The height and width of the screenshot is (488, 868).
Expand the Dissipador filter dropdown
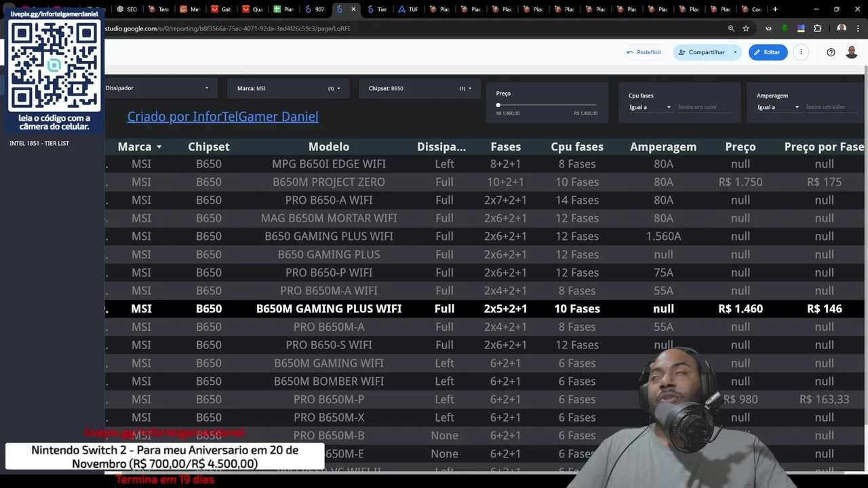pyautogui.click(x=161, y=88)
